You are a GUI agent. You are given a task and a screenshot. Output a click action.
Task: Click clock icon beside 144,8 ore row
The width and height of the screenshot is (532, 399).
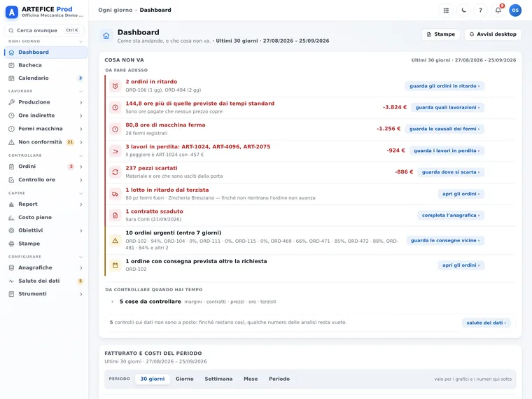click(115, 107)
